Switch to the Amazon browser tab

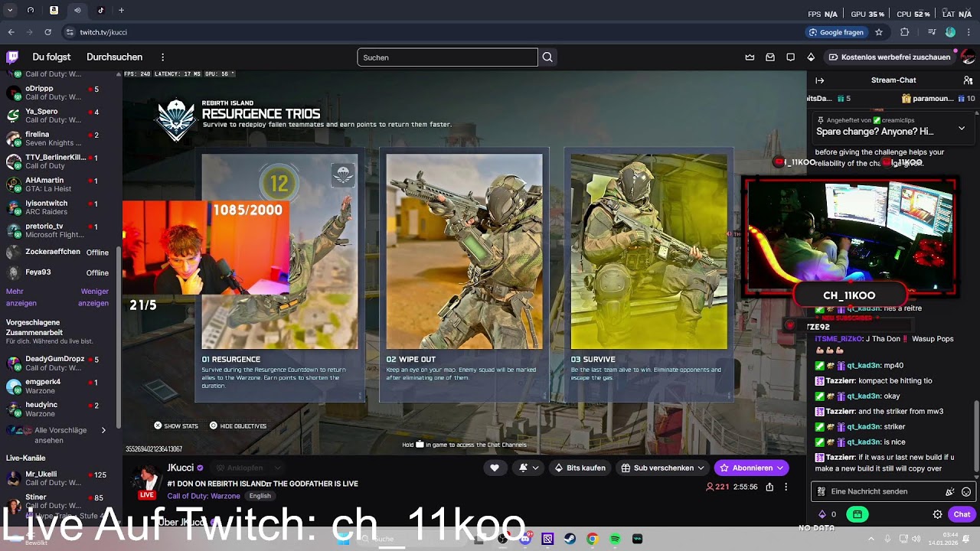[x=54, y=10]
